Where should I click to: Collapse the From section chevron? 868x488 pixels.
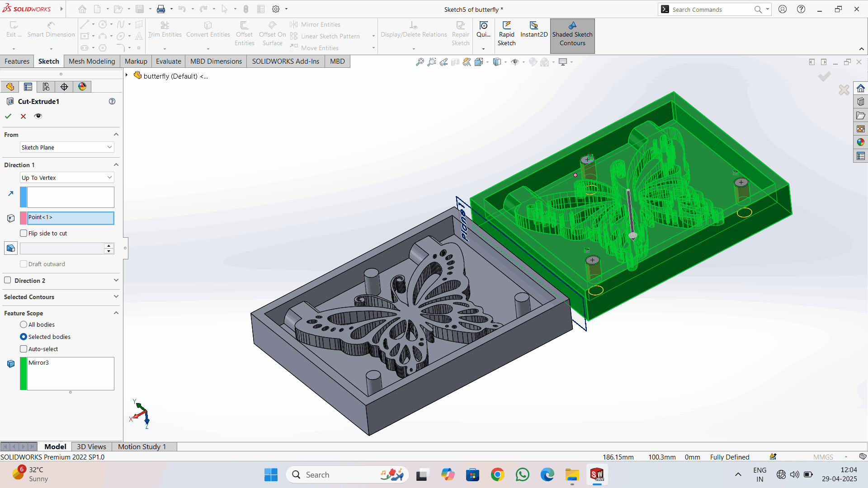pos(116,135)
